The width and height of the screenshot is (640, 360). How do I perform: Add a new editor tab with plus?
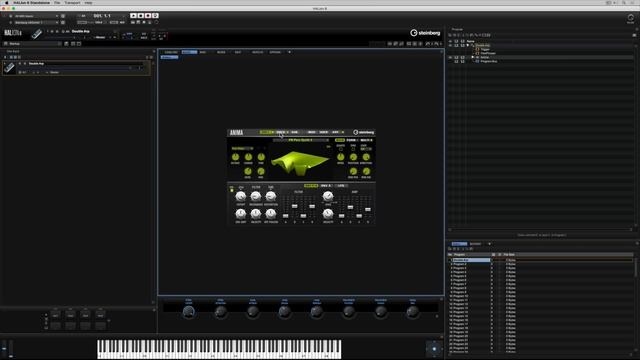(x=289, y=52)
